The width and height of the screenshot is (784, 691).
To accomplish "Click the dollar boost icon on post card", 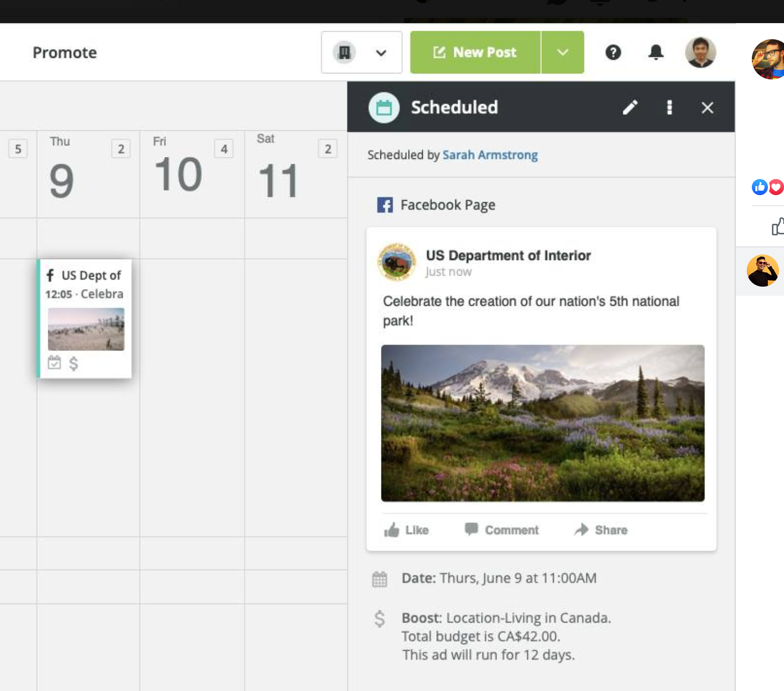I will [x=73, y=363].
